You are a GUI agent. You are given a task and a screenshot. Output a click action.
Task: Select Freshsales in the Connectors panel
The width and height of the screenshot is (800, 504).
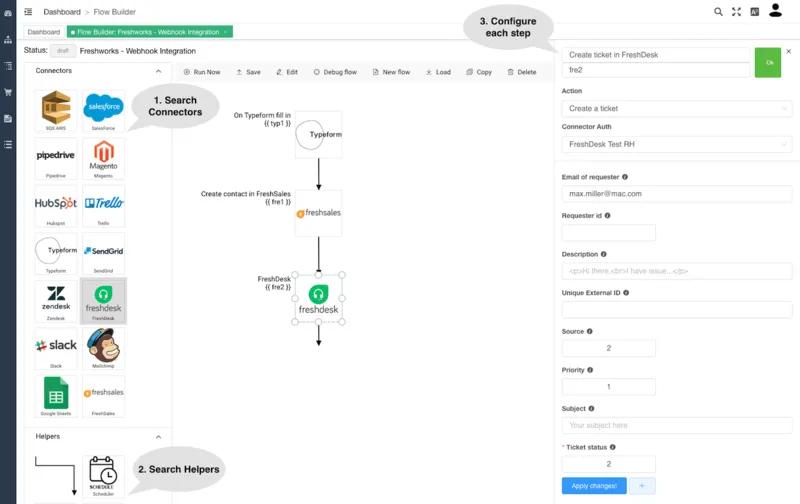pyautogui.click(x=103, y=396)
